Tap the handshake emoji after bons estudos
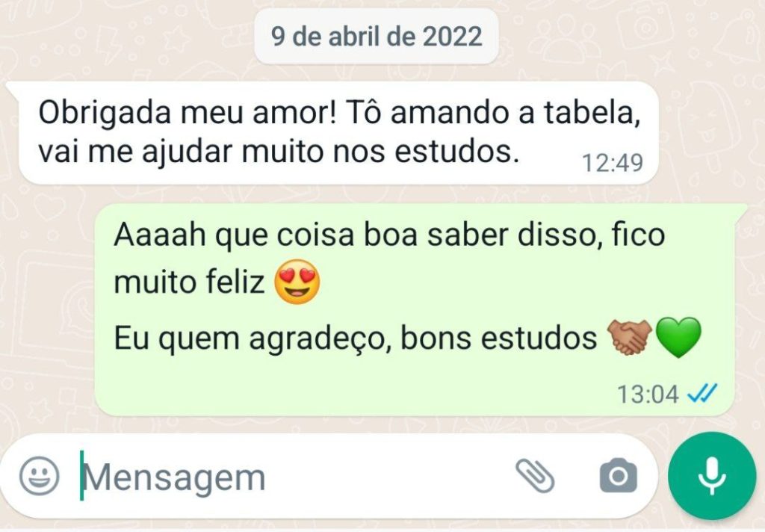The width and height of the screenshot is (765, 532). [629, 337]
